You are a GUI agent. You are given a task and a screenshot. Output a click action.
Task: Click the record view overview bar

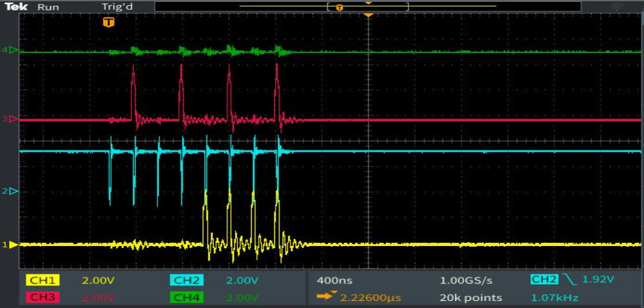[368, 6]
